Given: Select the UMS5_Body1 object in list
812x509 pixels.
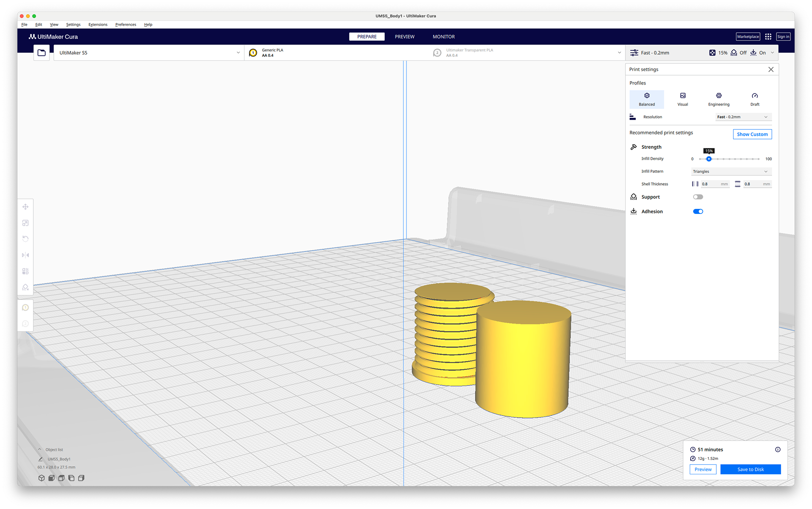Looking at the screenshot, I should click(59, 459).
